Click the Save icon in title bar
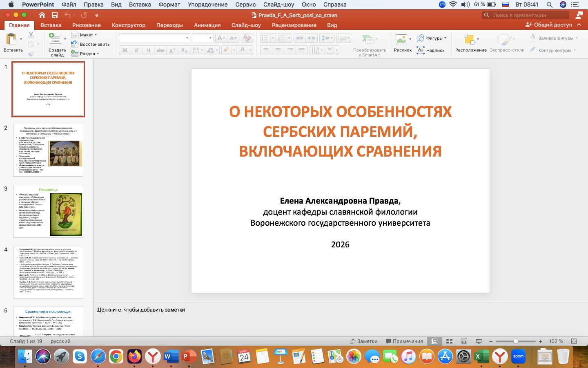The width and height of the screenshot is (588, 368). pos(54,15)
